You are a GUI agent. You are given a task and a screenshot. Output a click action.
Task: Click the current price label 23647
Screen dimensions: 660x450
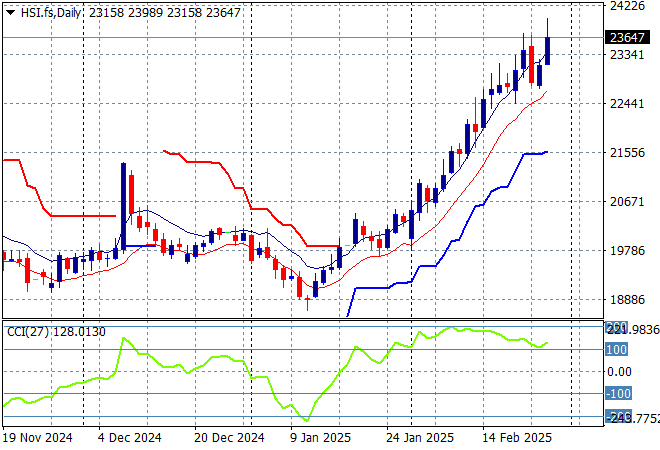(x=625, y=38)
